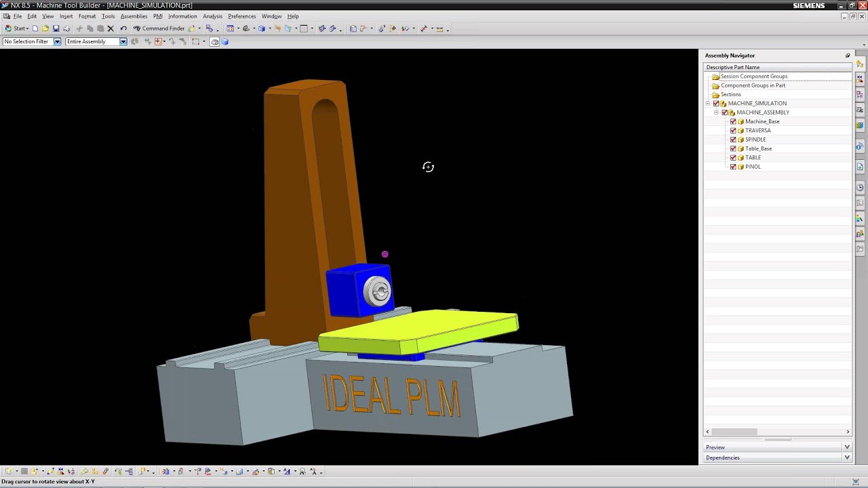Click navigator scrollbar left arrow
Viewport: 868px width, 488px height.
point(707,432)
